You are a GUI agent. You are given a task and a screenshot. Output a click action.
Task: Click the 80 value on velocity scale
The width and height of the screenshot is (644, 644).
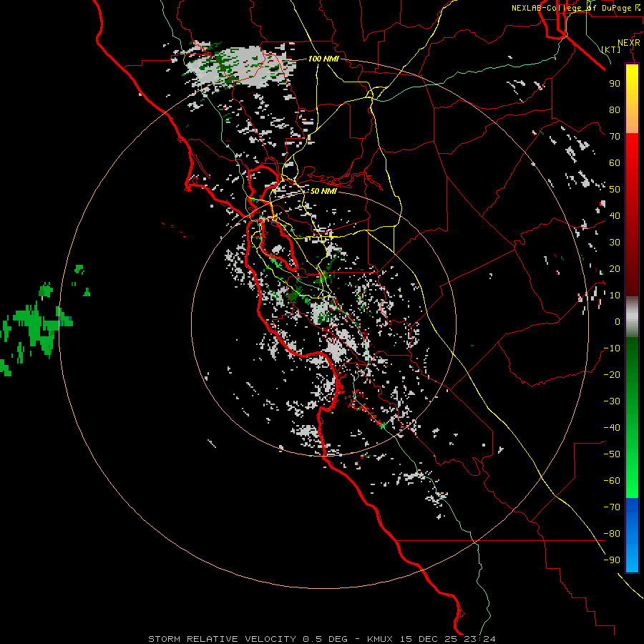click(x=615, y=109)
